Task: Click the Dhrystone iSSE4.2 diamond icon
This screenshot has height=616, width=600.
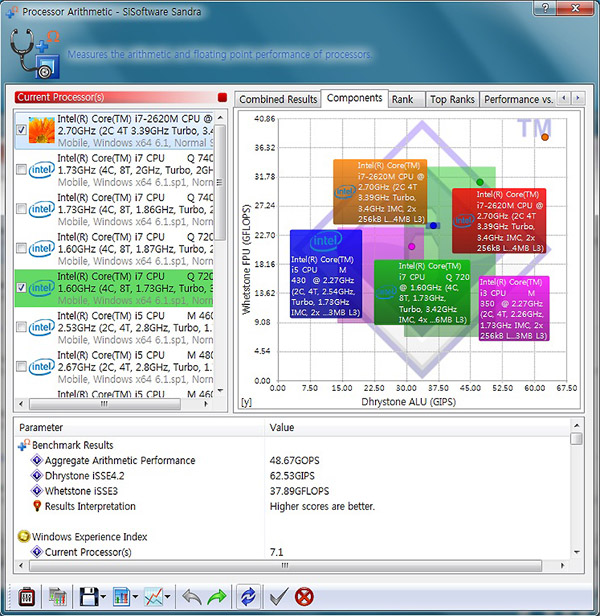Action: [x=37, y=475]
